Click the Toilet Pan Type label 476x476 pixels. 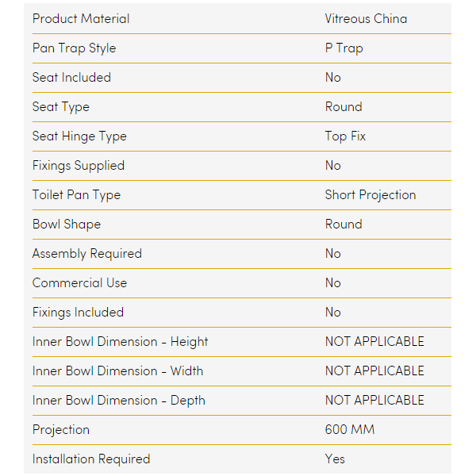[x=76, y=194]
